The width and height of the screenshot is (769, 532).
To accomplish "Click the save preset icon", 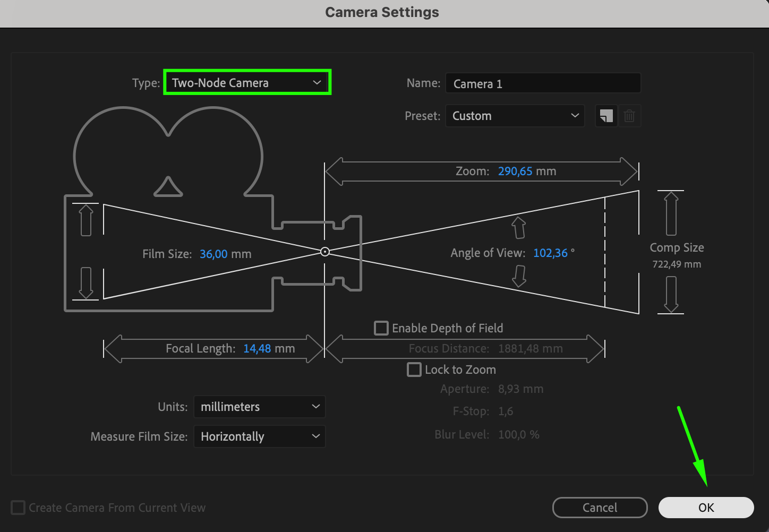I will pos(606,116).
